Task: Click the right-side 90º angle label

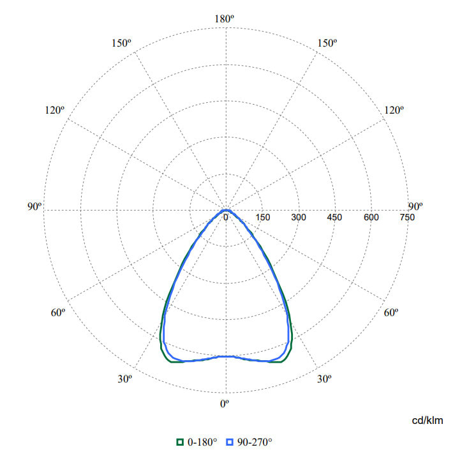Action: pyautogui.click(x=415, y=206)
